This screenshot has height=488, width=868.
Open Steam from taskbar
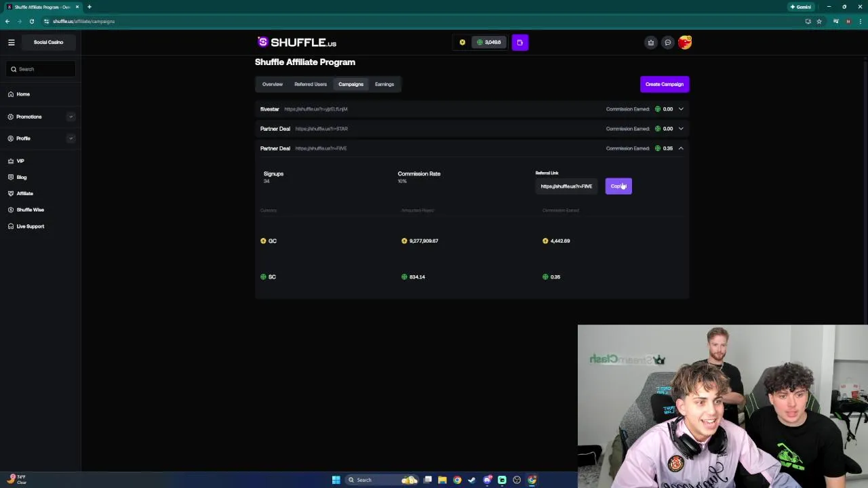(472, 480)
